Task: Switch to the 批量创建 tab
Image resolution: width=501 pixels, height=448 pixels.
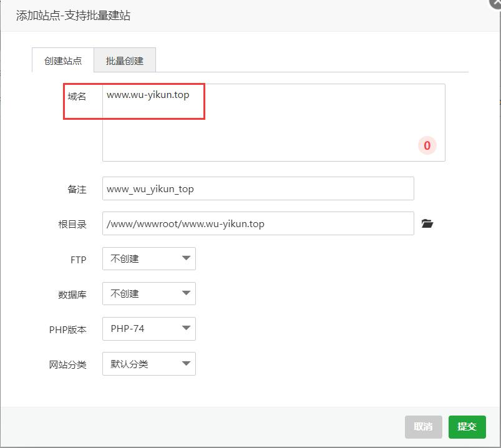Action: [125, 61]
